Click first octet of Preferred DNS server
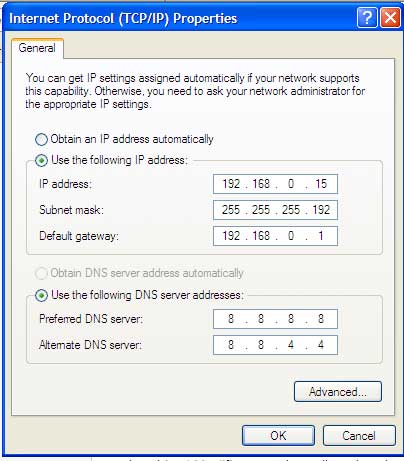Image resolution: width=404 pixels, height=461 pixels. pos(231,319)
